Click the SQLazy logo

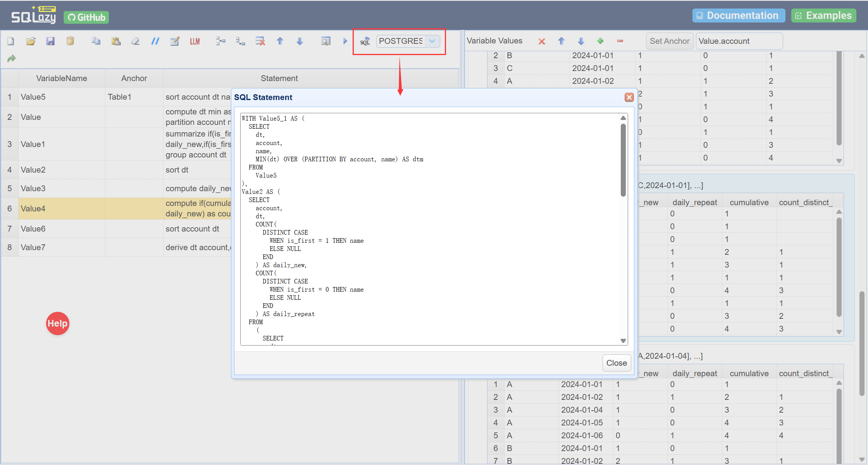point(34,16)
